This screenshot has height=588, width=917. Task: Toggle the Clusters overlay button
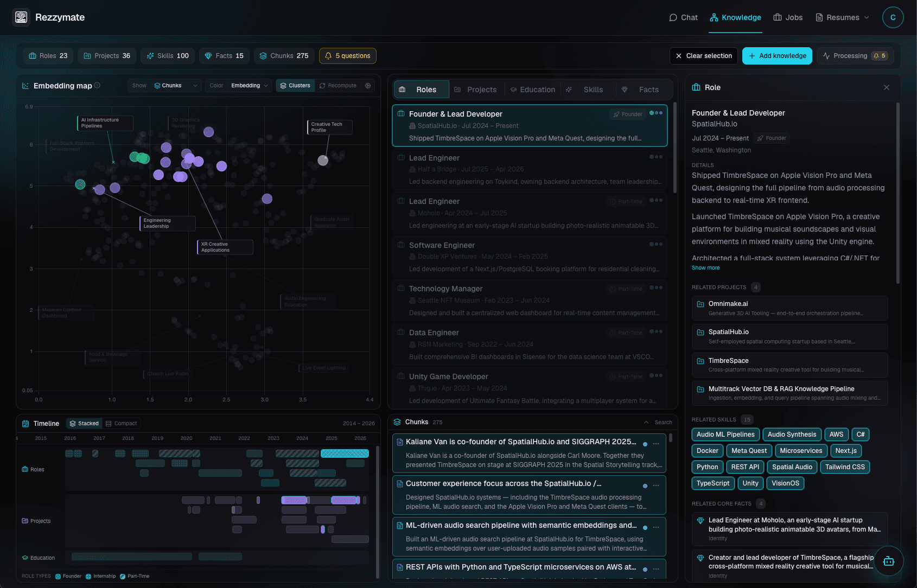295,86
